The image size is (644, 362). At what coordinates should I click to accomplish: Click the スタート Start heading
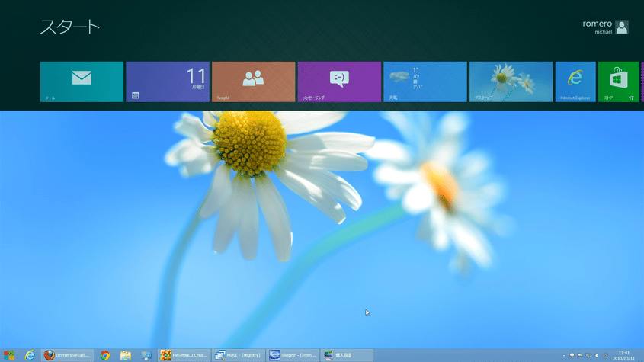(x=70, y=27)
